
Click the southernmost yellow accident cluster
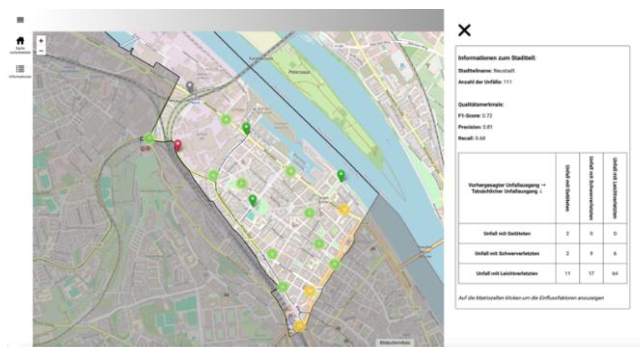tap(299, 326)
